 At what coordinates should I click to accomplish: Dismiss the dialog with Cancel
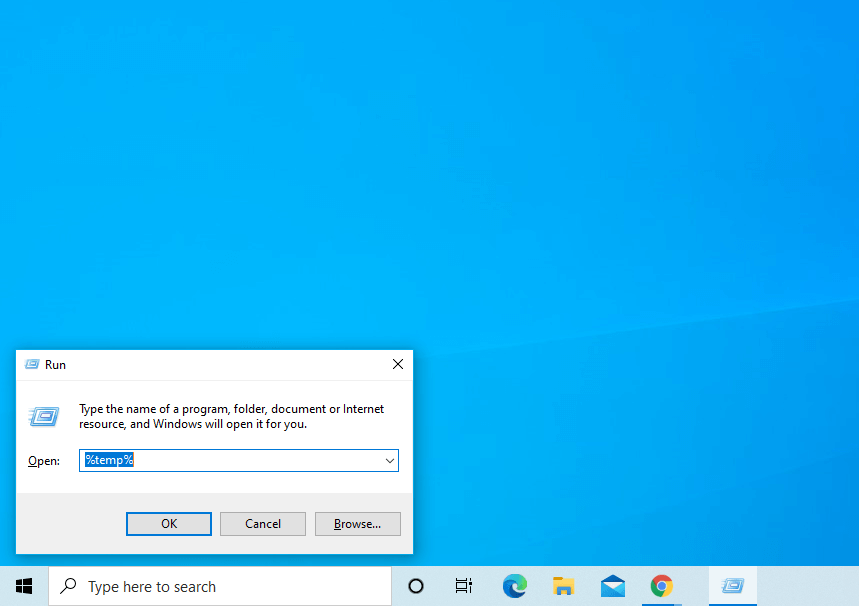click(262, 523)
